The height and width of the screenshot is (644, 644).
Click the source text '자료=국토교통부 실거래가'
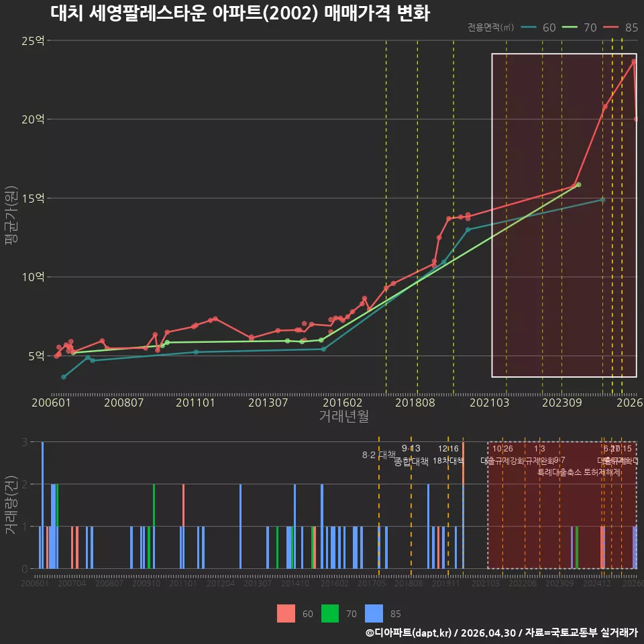point(582,633)
